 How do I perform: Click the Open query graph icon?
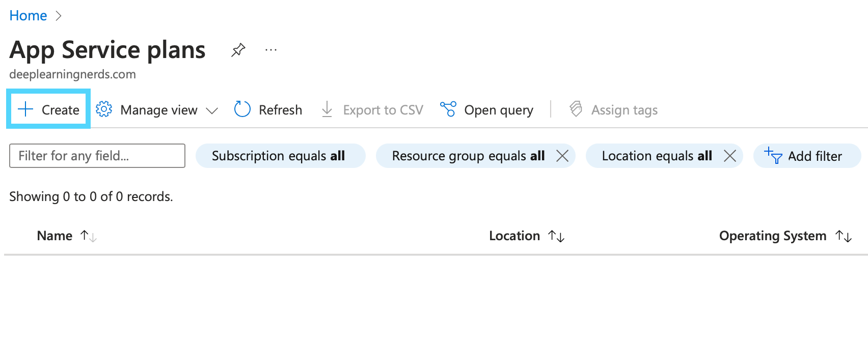(448, 109)
